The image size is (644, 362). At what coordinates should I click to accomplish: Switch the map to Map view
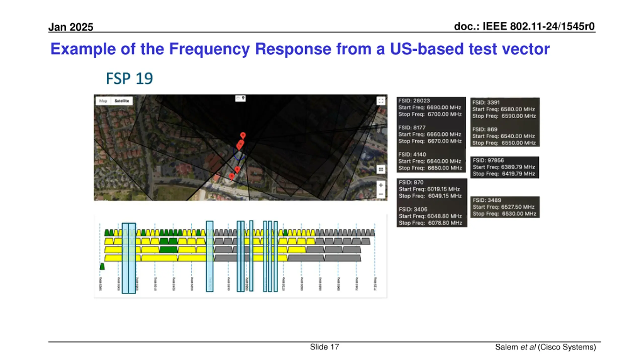click(x=103, y=101)
